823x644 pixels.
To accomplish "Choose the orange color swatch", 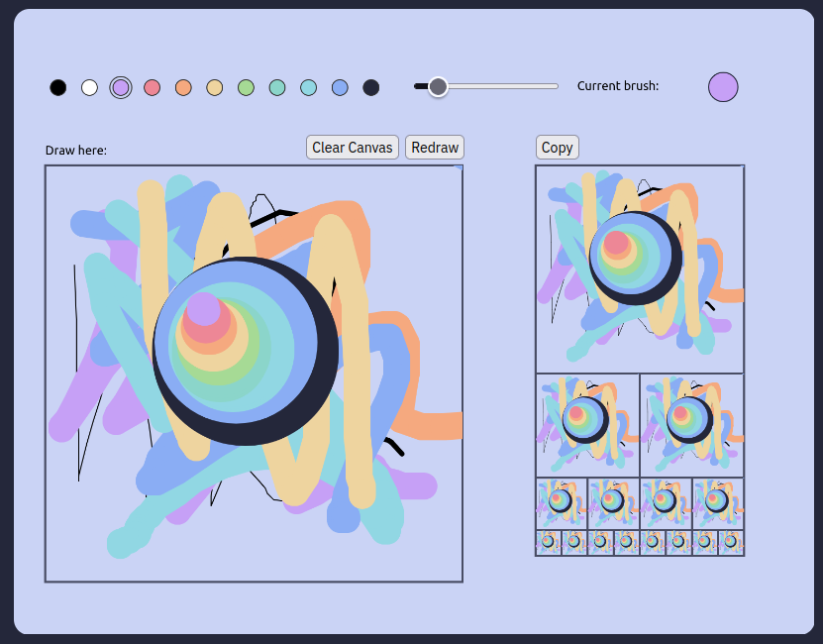I will (183, 87).
